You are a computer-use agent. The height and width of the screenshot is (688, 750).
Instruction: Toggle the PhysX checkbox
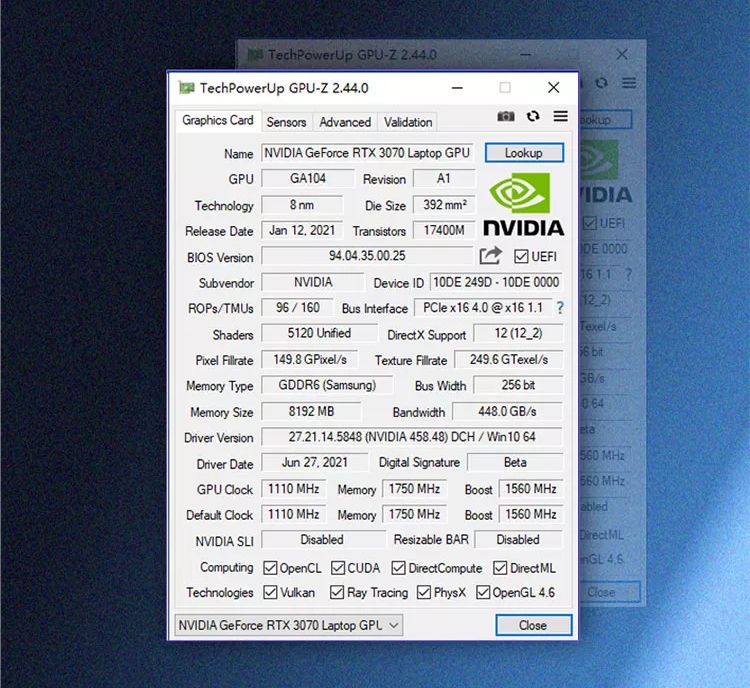pyautogui.click(x=423, y=592)
